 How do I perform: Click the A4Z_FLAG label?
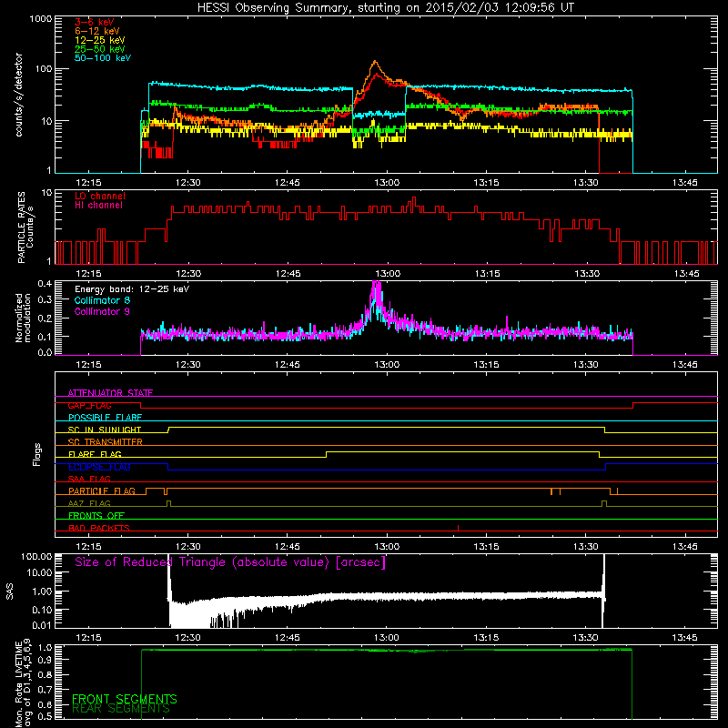coord(89,503)
